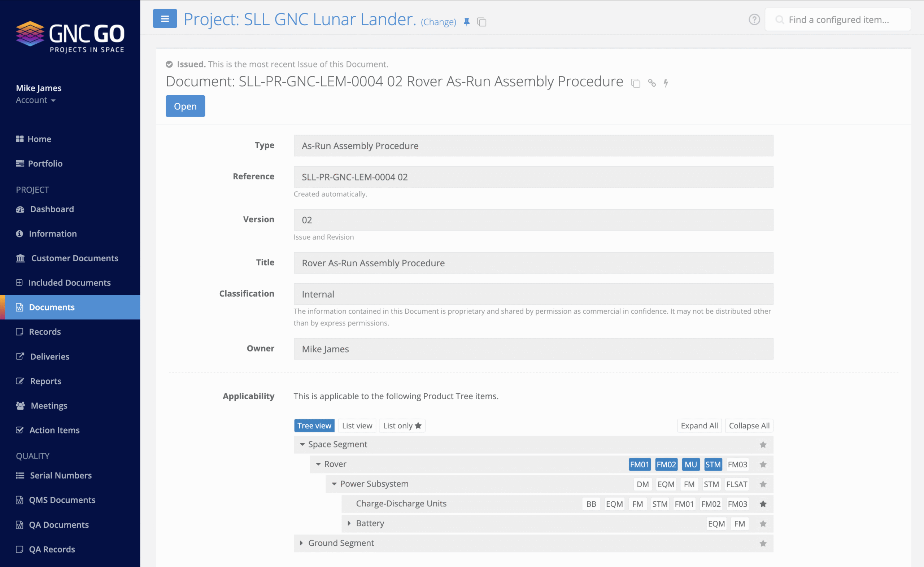The width and height of the screenshot is (924, 567).
Task: Click the lightning bolt icon by document title
Action: point(666,83)
